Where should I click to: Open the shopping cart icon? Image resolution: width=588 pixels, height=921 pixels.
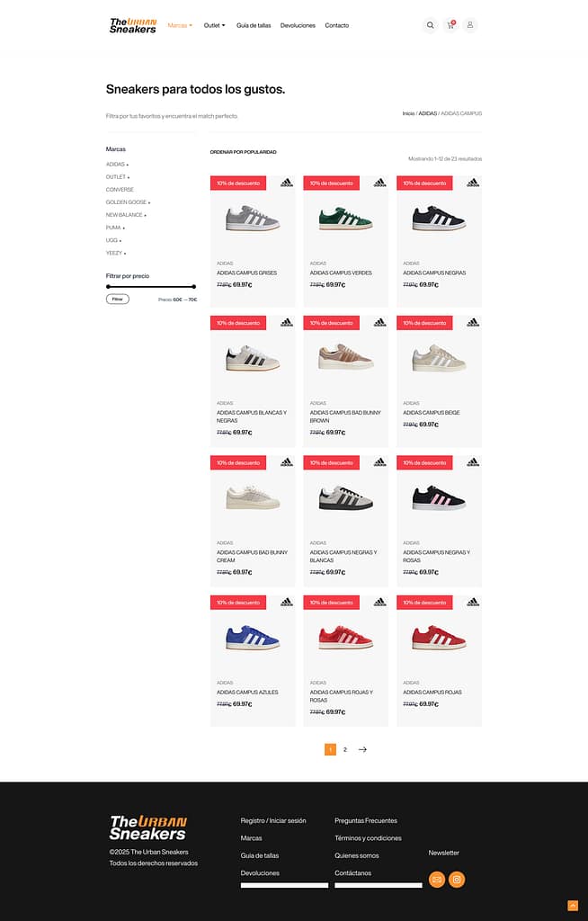[450, 25]
